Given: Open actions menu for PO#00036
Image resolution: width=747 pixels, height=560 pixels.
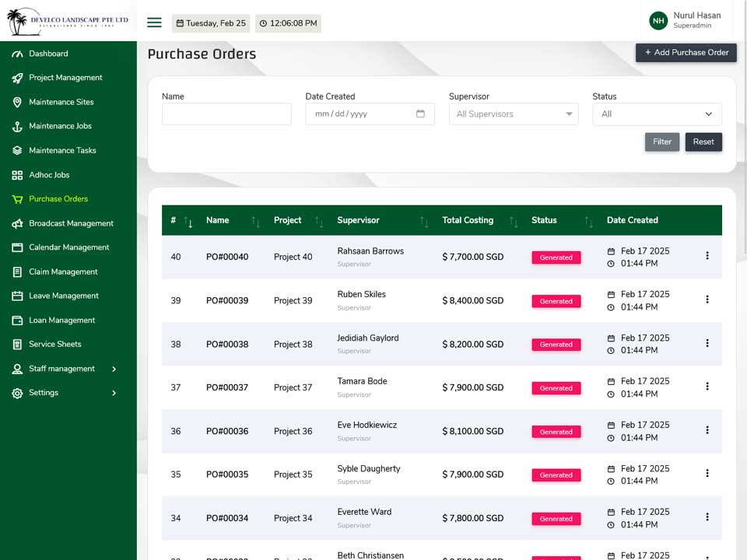Looking at the screenshot, I should [707, 430].
